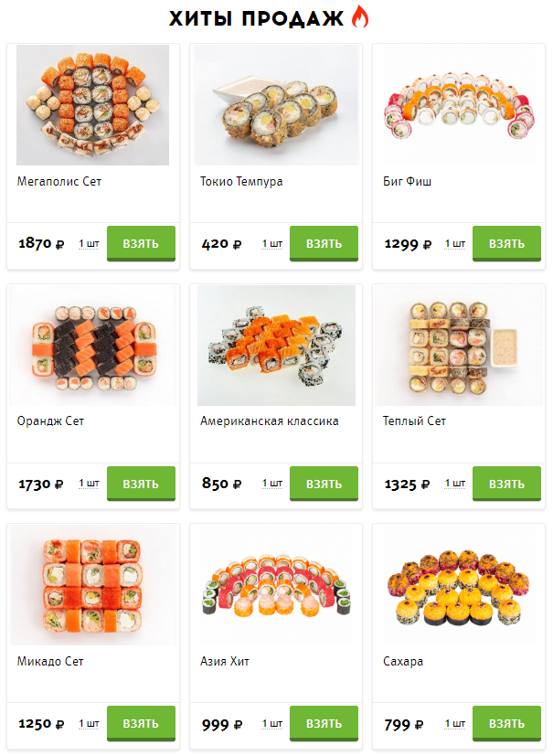The height and width of the screenshot is (756, 553).
Task: Open the 1 шт quantity for Сахара
Action: (x=454, y=724)
